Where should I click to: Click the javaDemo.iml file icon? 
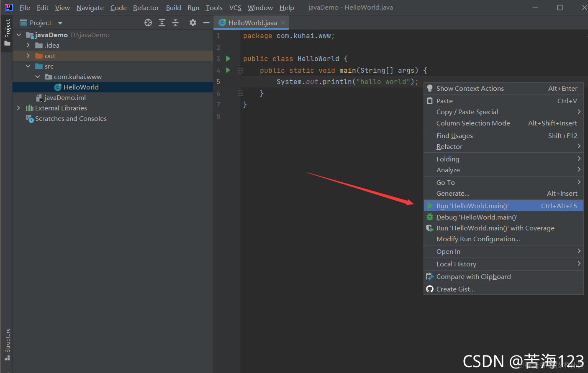click(39, 97)
